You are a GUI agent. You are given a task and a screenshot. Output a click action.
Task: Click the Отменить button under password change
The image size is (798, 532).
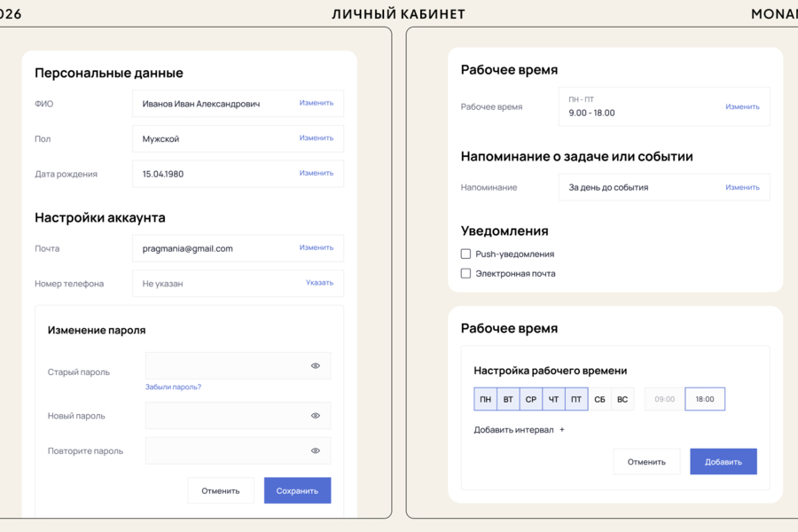tap(221, 490)
